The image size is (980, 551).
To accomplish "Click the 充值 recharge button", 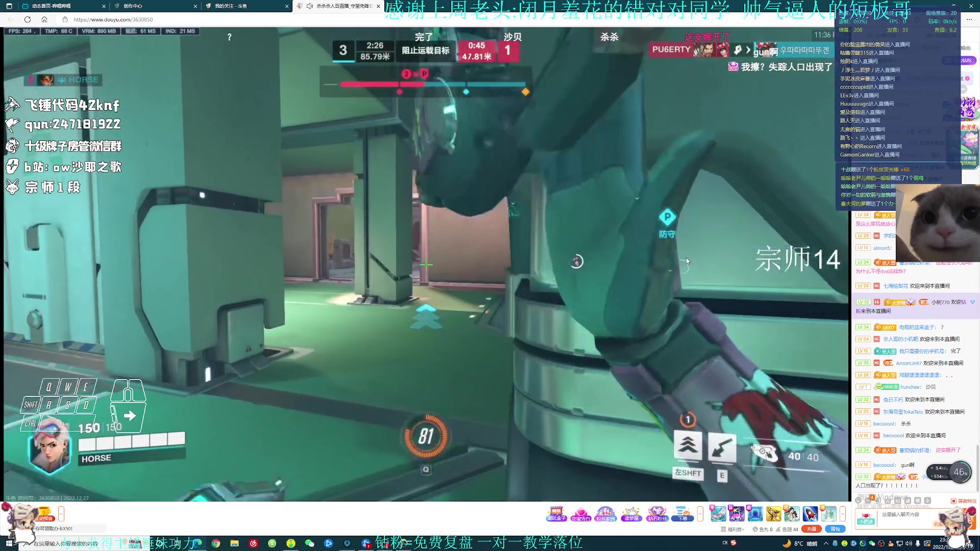I will click(x=811, y=529).
